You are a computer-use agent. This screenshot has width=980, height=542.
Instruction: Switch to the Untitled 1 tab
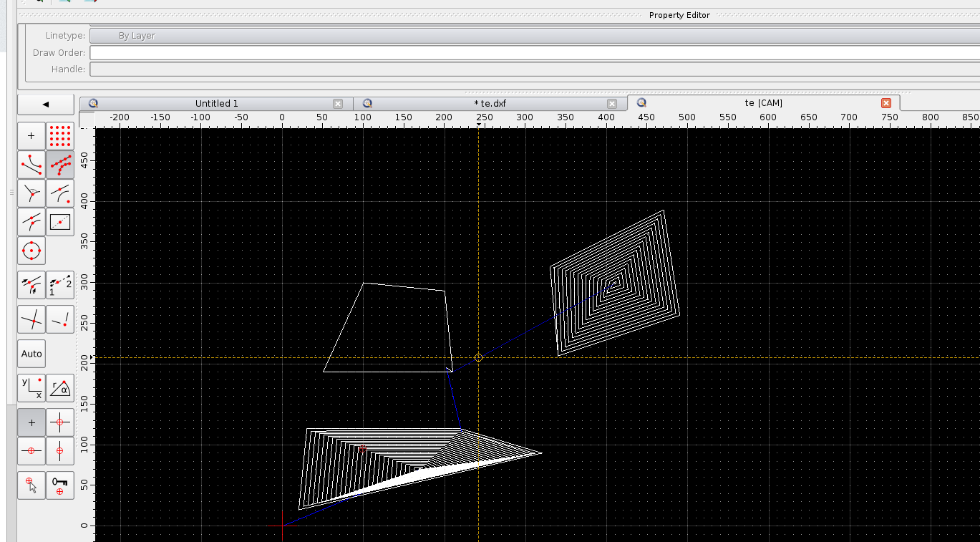[216, 104]
